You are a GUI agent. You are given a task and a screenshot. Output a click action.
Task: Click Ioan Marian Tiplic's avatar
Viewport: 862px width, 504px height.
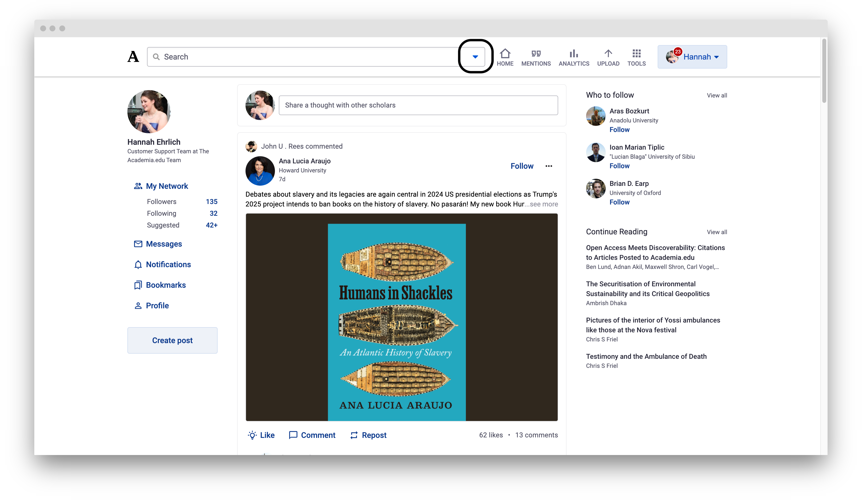[595, 153]
